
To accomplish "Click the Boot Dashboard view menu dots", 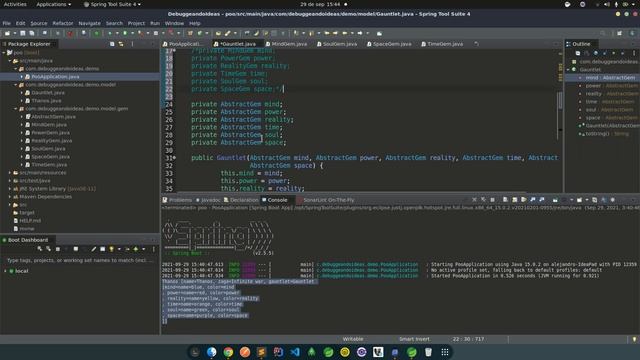I will pyautogui.click(x=153, y=249).
